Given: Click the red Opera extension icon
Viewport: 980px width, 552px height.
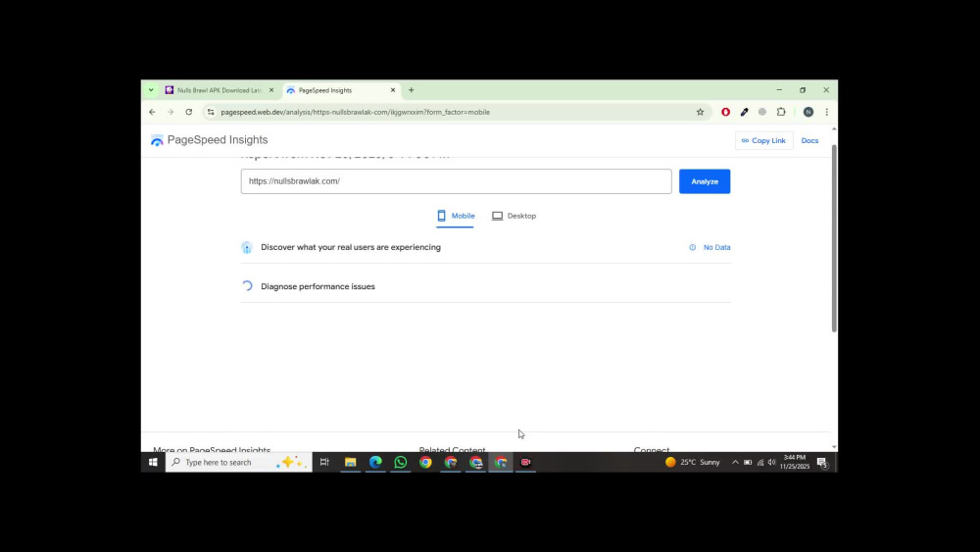Looking at the screenshot, I should [725, 113].
